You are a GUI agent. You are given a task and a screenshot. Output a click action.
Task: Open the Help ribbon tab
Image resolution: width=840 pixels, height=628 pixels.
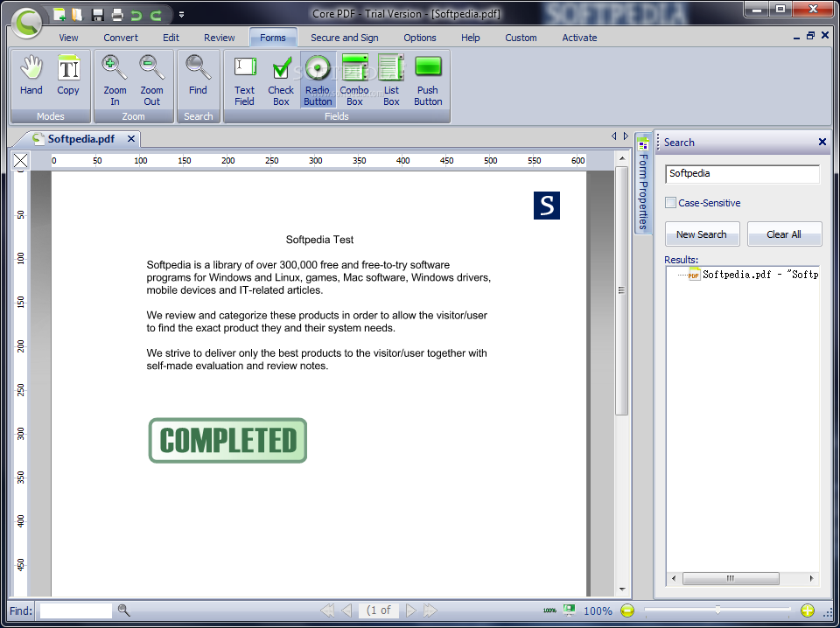[471, 38]
